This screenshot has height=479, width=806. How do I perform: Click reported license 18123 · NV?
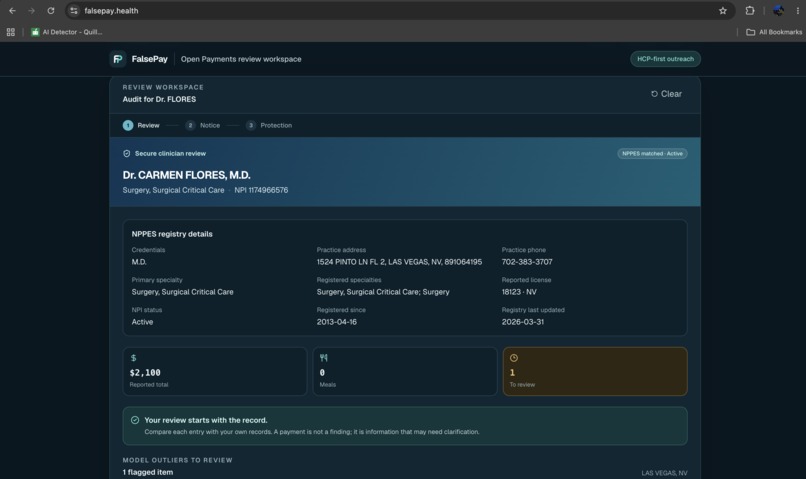point(519,292)
